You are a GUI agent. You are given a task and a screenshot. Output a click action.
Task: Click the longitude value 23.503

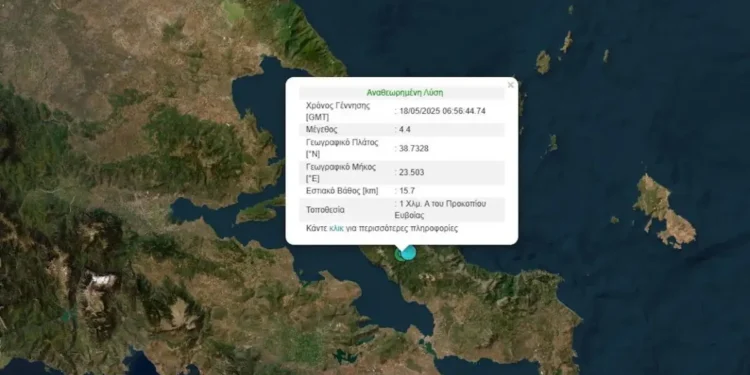(x=411, y=172)
